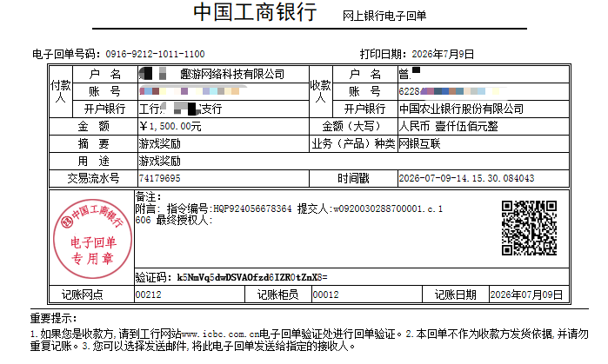Click the 记账网点 label
The width and height of the screenshot is (608, 364).
pos(83,295)
